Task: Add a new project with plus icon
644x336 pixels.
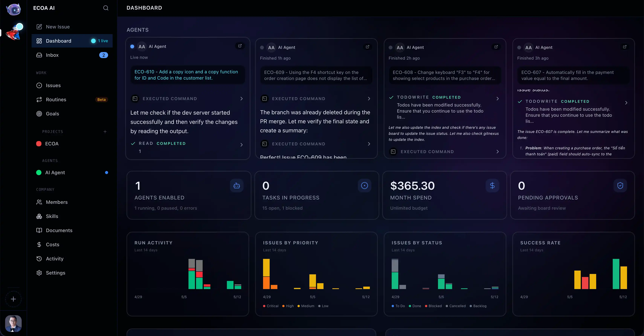Action: tap(105, 132)
